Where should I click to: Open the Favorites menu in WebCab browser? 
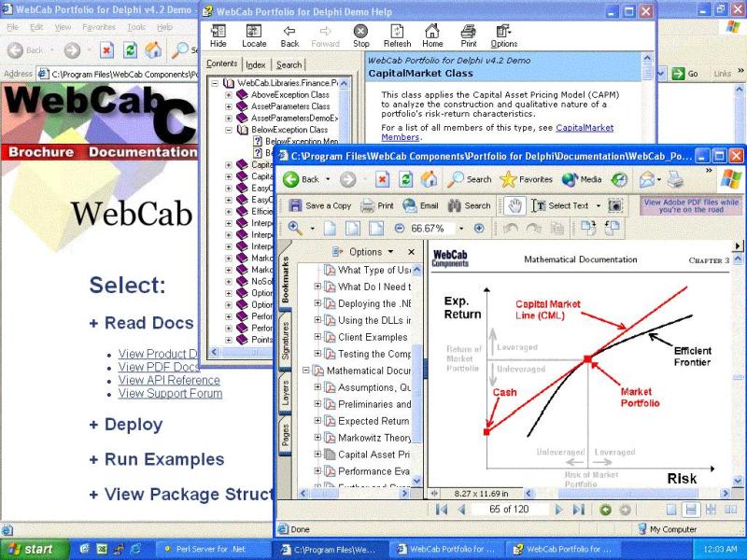pyautogui.click(x=99, y=28)
